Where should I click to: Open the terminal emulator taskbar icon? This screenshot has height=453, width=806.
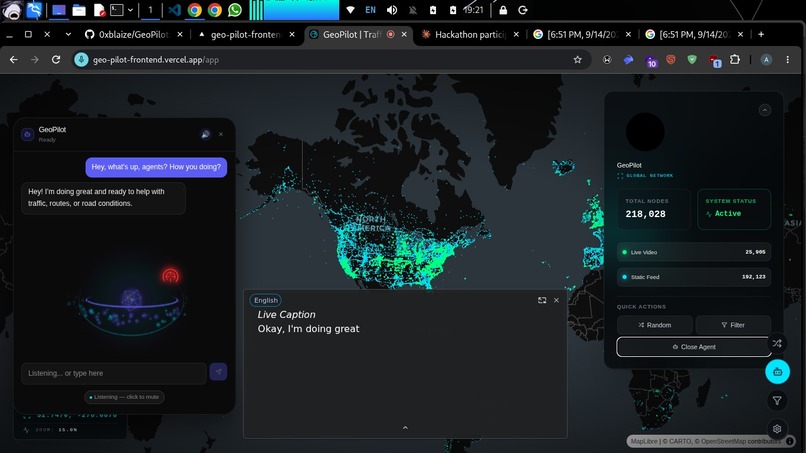click(x=117, y=10)
